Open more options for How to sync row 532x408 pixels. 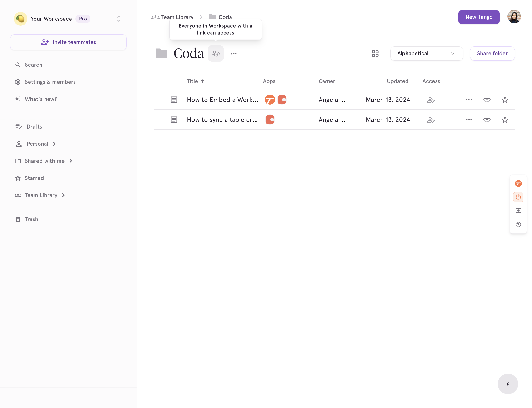(x=469, y=120)
